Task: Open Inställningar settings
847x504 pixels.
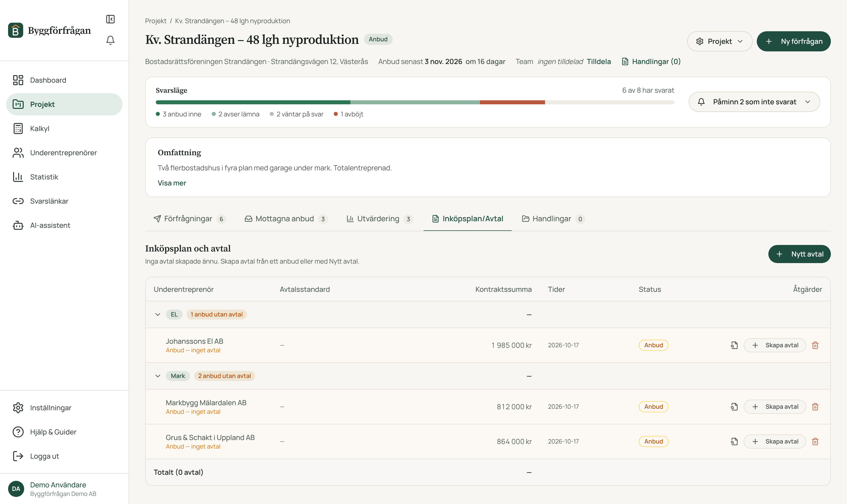Action: 64,407
